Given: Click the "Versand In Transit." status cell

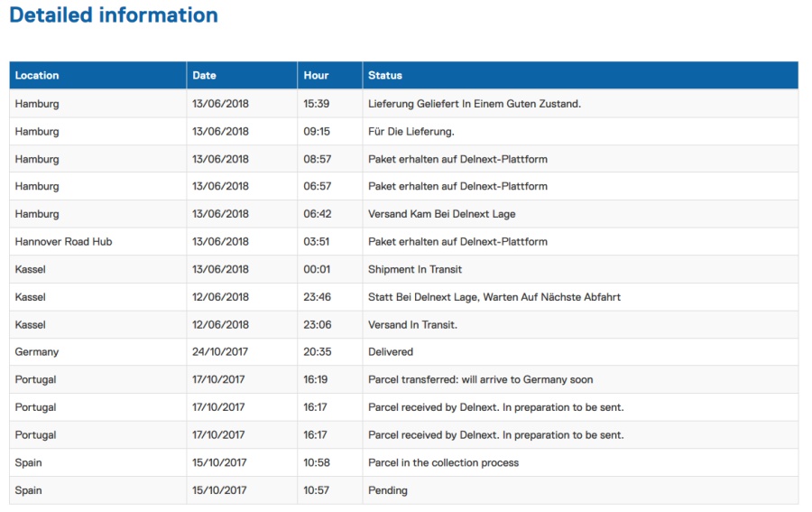Looking at the screenshot, I should (x=412, y=325).
